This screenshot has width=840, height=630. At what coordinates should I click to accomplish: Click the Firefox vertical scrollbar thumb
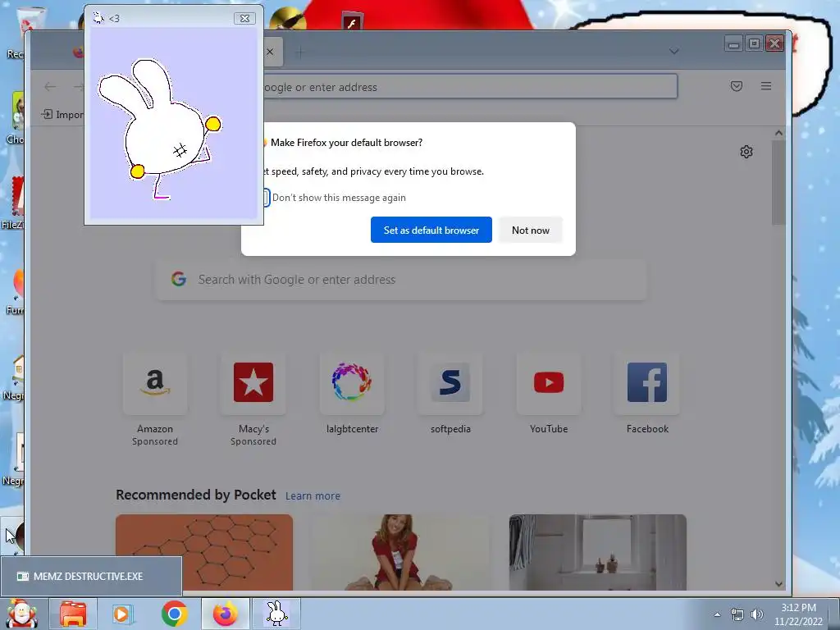(778, 183)
